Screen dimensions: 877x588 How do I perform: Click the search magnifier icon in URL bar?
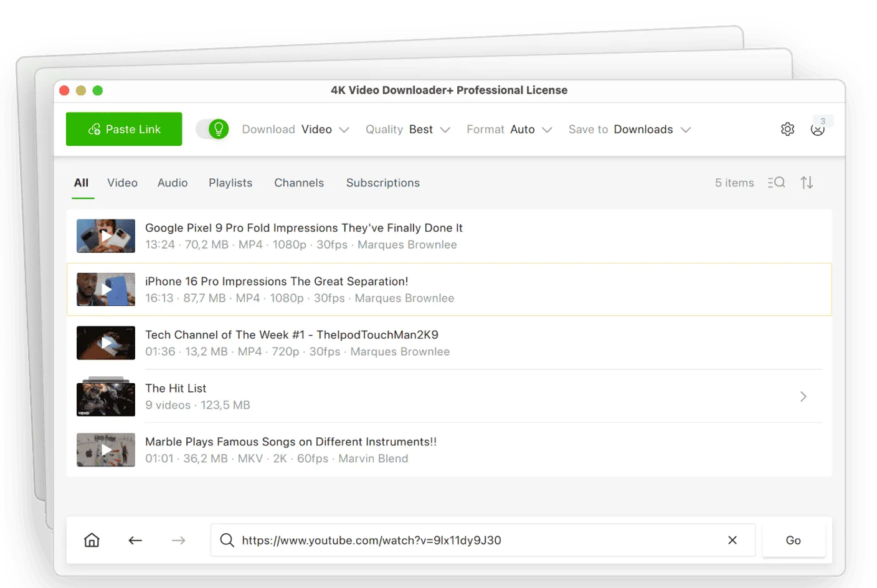click(x=227, y=540)
